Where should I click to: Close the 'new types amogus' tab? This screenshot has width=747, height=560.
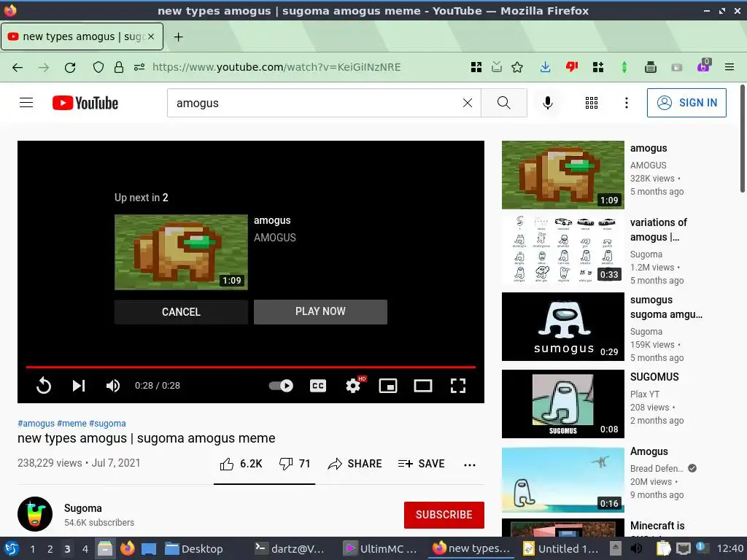(151, 36)
